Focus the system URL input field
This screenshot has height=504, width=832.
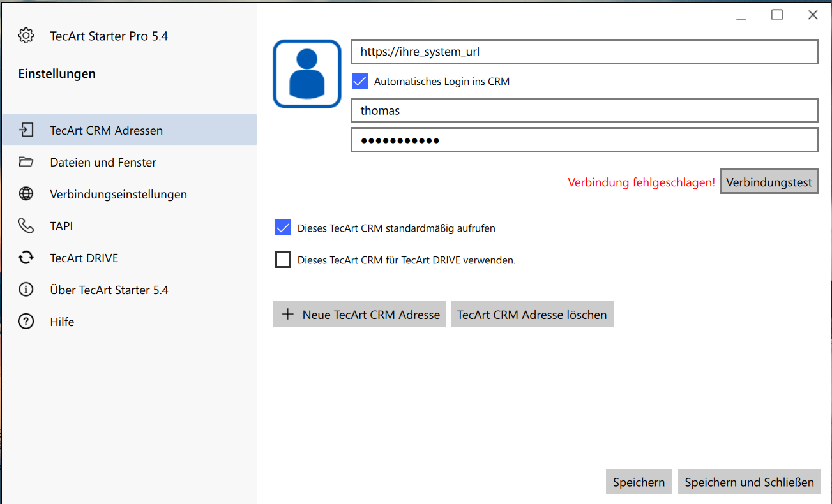[x=584, y=52]
